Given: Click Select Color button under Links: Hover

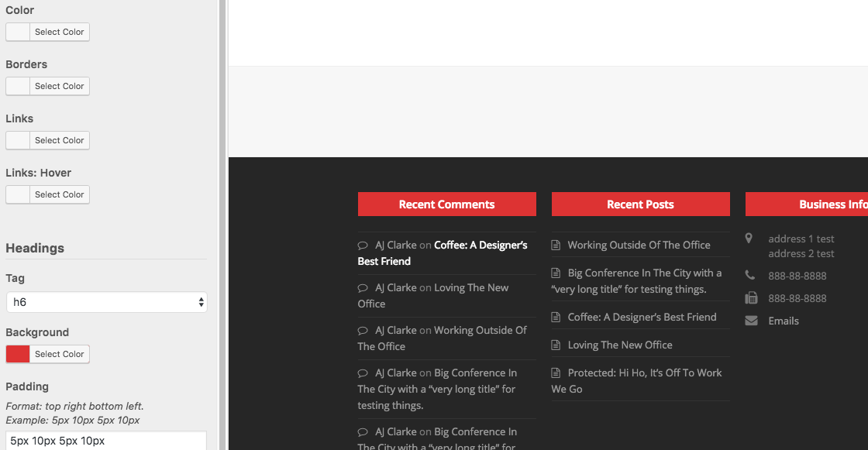Looking at the screenshot, I should (59, 195).
